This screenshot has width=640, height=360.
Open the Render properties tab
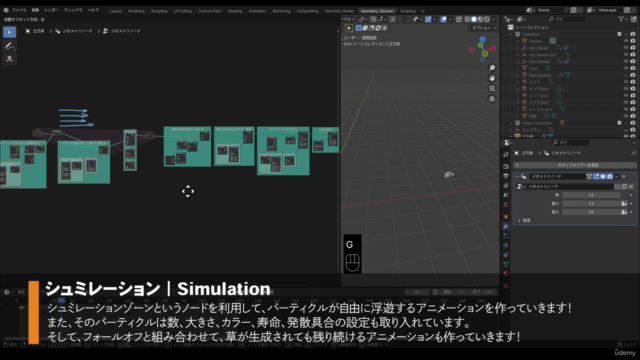click(x=506, y=167)
